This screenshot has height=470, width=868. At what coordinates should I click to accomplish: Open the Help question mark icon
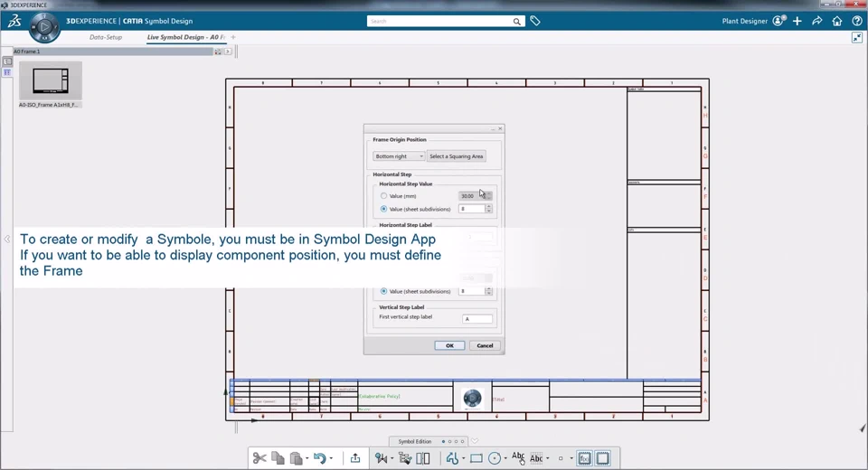pos(857,21)
